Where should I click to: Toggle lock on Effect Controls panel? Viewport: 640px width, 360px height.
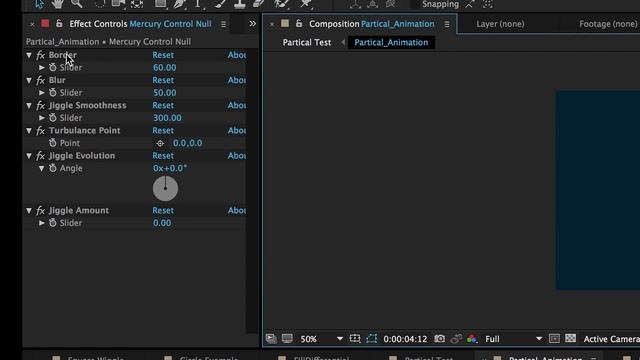59,24
